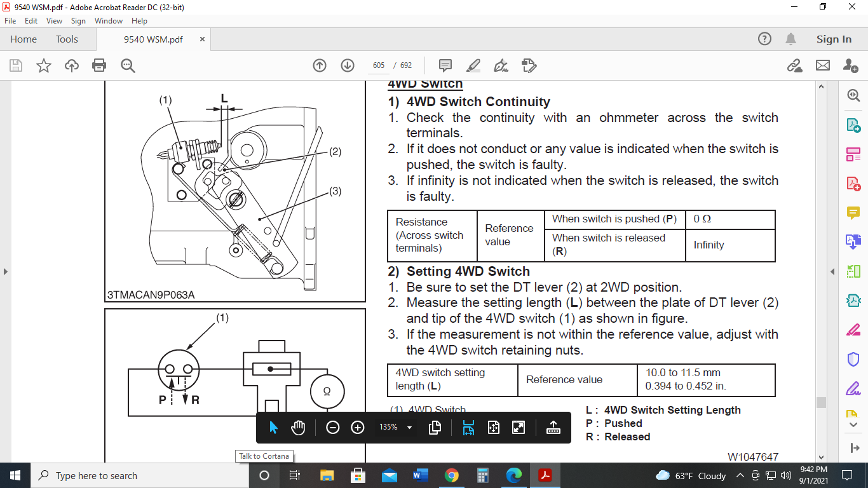This screenshot has width=868, height=488.
Task: Activate the Hand pan tool
Action: [x=298, y=428]
